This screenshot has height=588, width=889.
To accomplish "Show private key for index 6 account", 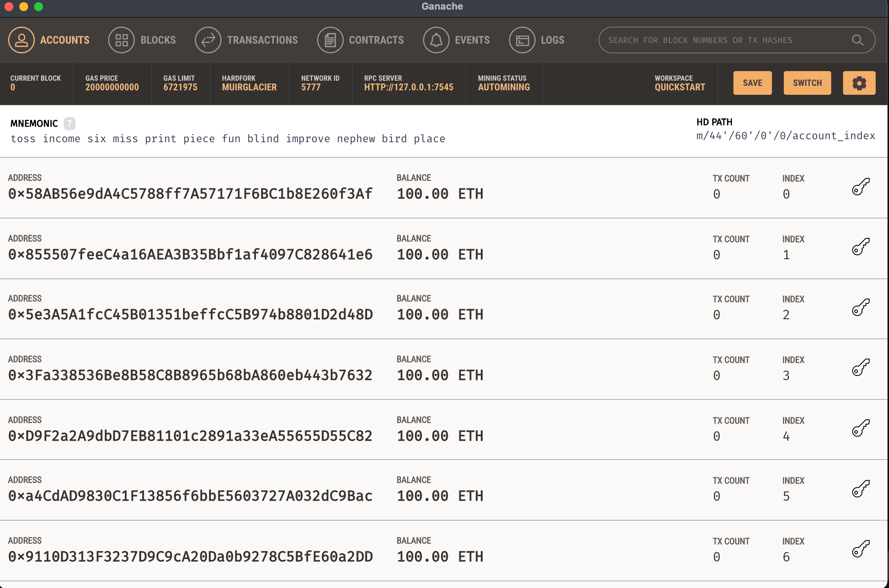I will click(x=860, y=549).
